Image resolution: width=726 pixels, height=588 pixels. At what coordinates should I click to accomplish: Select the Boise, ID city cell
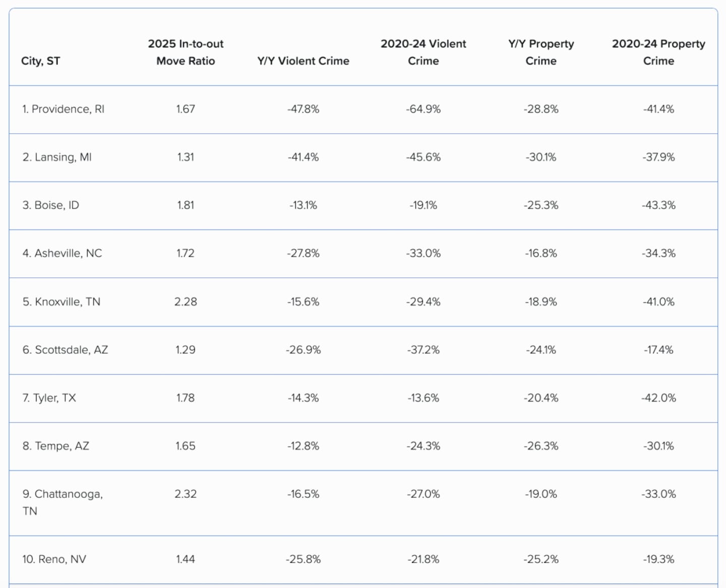pos(50,205)
